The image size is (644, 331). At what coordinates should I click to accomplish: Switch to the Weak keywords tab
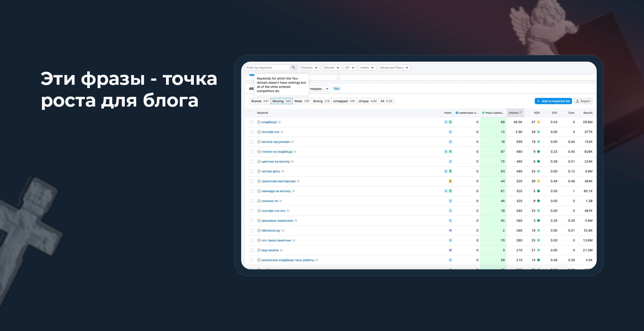[x=302, y=101]
